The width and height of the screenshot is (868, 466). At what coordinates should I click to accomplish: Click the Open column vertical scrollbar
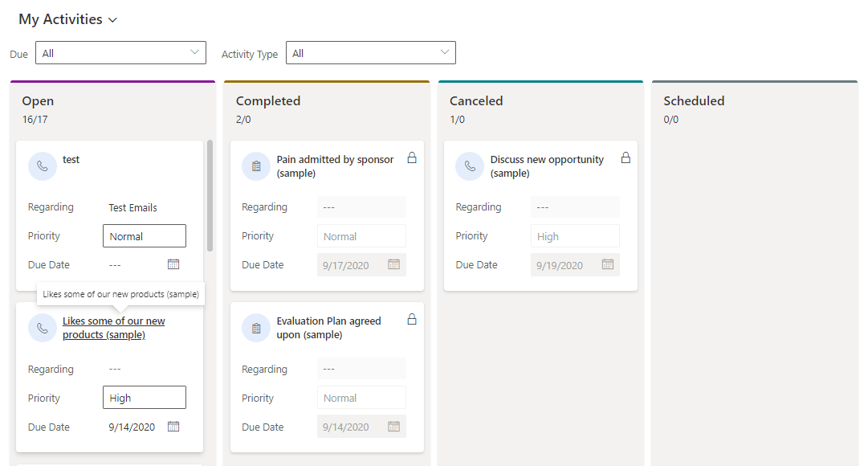tap(210, 195)
